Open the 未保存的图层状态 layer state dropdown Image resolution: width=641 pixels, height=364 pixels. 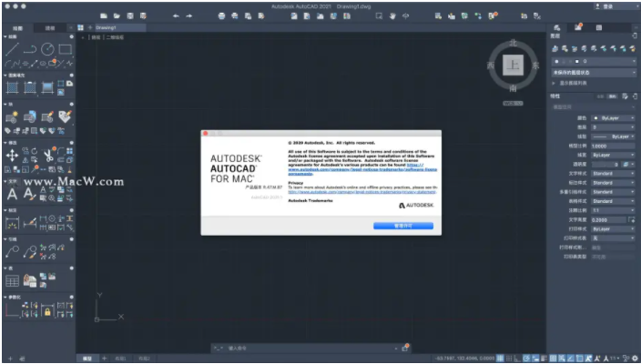point(594,72)
